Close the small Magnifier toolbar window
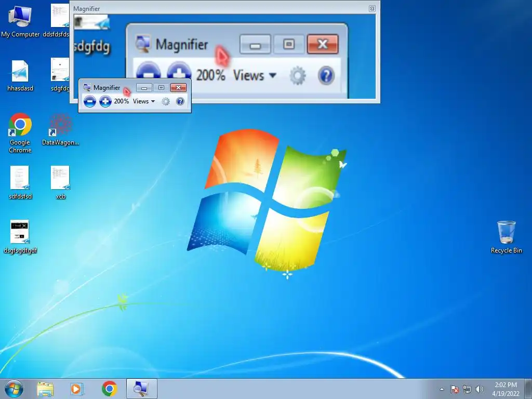The width and height of the screenshot is (532, 399). (179, 87)
